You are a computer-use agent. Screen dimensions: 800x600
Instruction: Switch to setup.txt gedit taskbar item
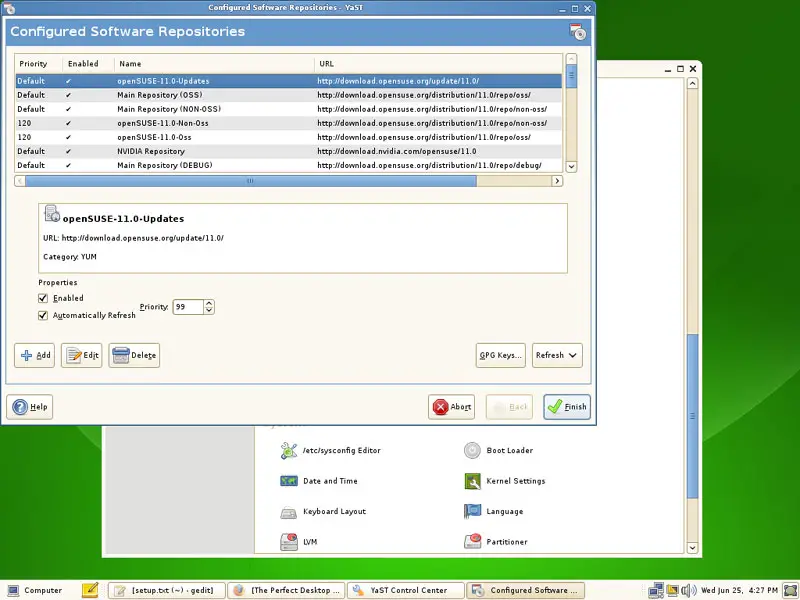tap(167, 590)
